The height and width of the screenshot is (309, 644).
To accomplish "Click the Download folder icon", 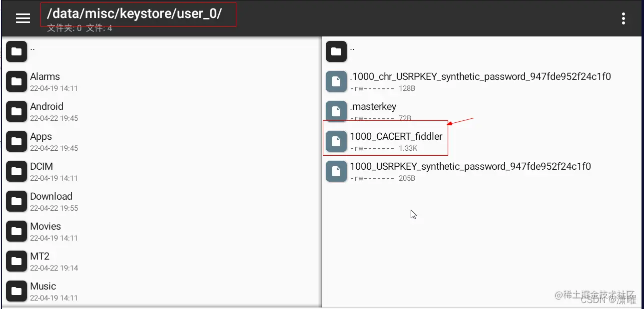I will click(16, 201).
